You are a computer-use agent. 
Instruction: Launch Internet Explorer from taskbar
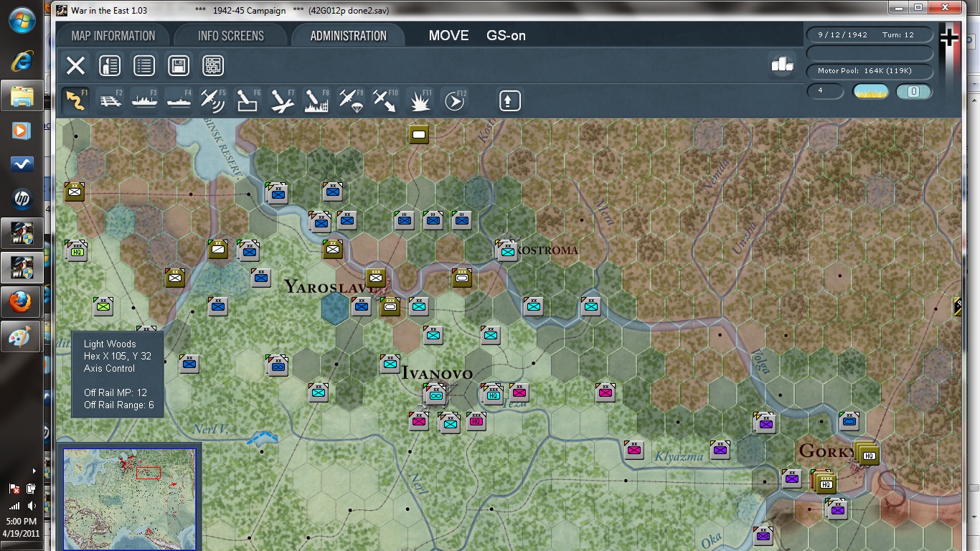point(22,61)
